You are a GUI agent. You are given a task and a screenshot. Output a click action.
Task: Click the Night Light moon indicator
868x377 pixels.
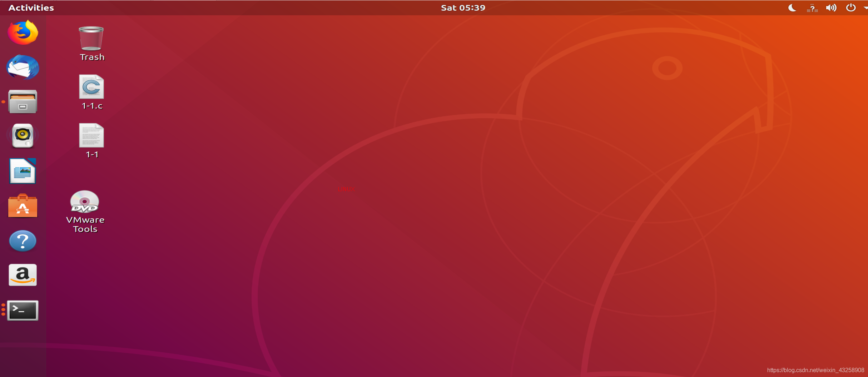pyautogui.click(x=792, y=8)
